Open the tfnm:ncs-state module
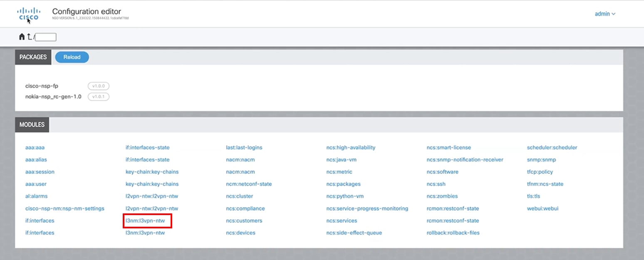The width and height of the screenshot is (644, 260). 545,184
